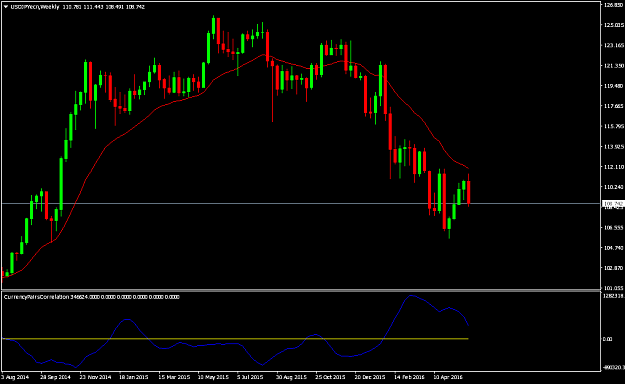Click the chart dropdown triangle before the symbol name
Viewport: 625px width, 384px height.
point(6,7)
